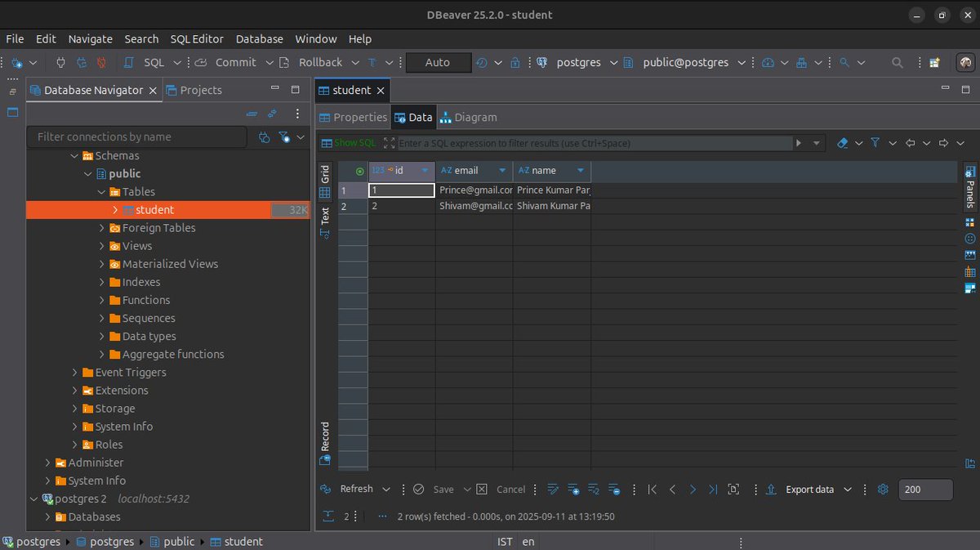This screenshot has height=550, width=980.
Task: Select the Indexes folder
Action: 140,282
